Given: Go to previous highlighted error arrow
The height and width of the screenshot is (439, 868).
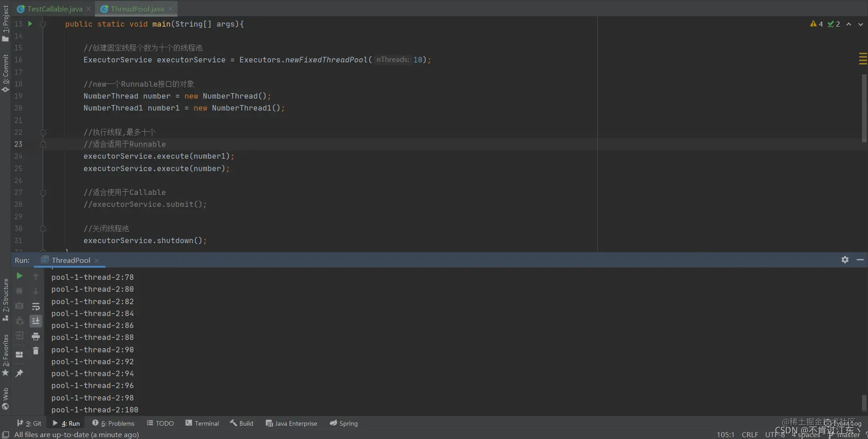Looking at the screenshot, I should pyautogui.click(x=849, y=24).
